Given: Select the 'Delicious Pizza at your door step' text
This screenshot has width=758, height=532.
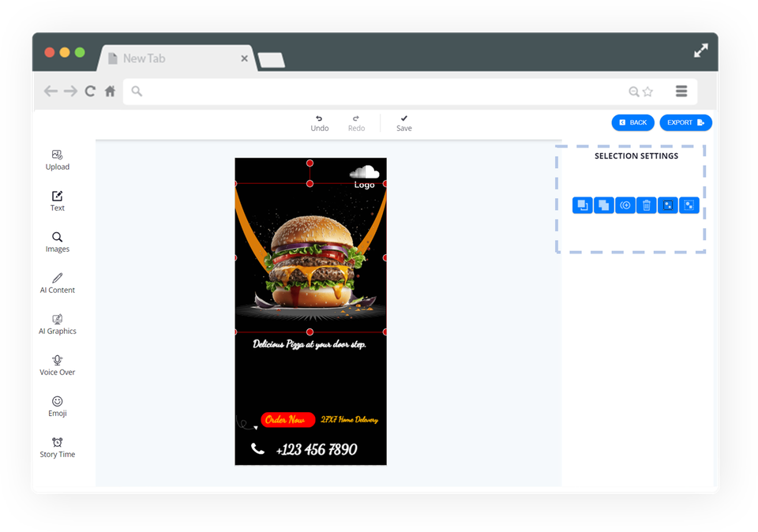Looking at the screenshot, I should [310, 344].
